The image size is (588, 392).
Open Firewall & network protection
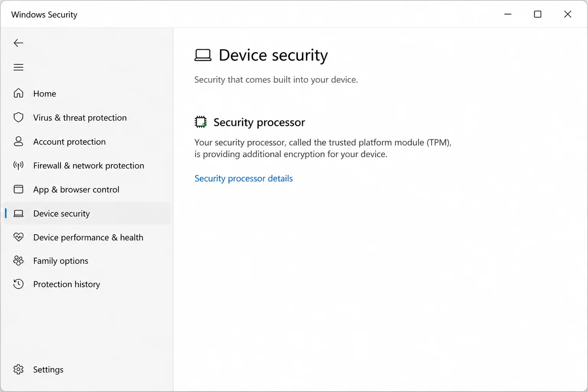click(88, 165)
